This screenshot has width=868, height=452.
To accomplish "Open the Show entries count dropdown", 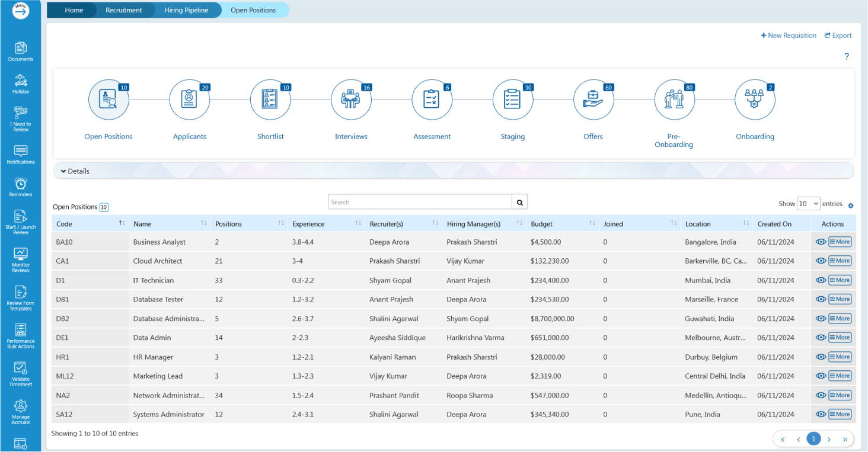I will (808, 204).
